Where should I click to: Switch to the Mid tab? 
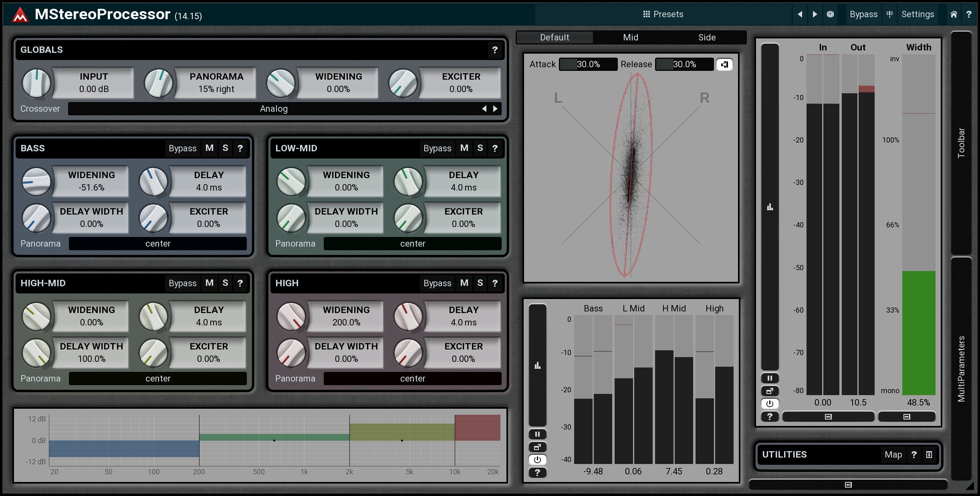pyautogui.click(x=630, y=38)
